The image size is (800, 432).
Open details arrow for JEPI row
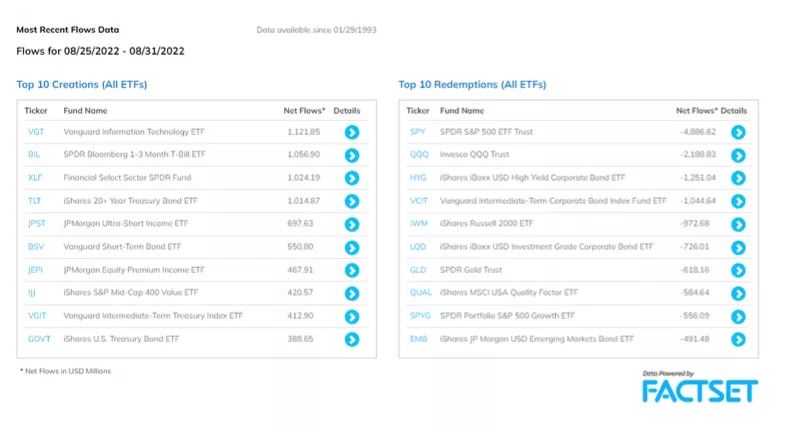[x=352, y=270]
